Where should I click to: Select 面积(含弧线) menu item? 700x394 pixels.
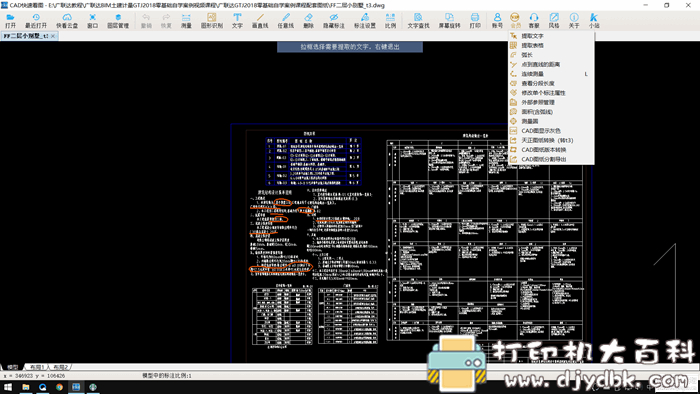click(551, 112)
